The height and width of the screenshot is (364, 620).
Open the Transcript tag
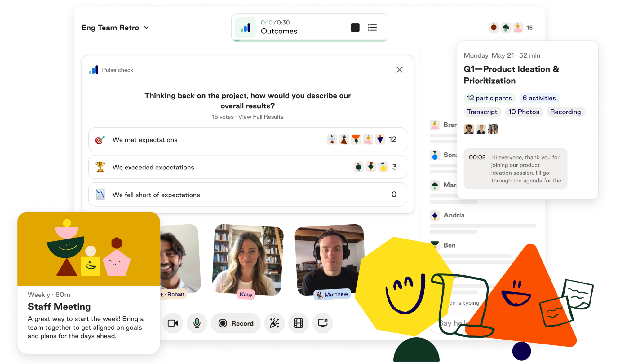click(x=482, y=112)
